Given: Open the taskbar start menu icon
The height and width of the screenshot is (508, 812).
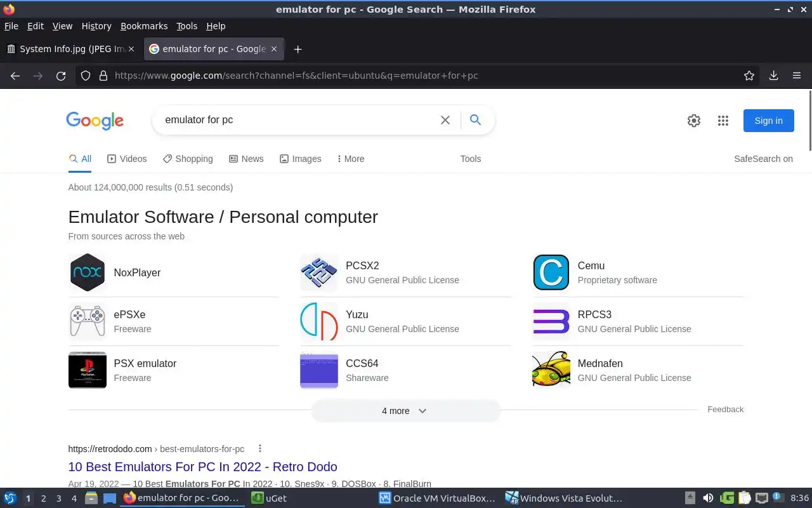Looking at the screenshot, I should [x=10, y=498].
